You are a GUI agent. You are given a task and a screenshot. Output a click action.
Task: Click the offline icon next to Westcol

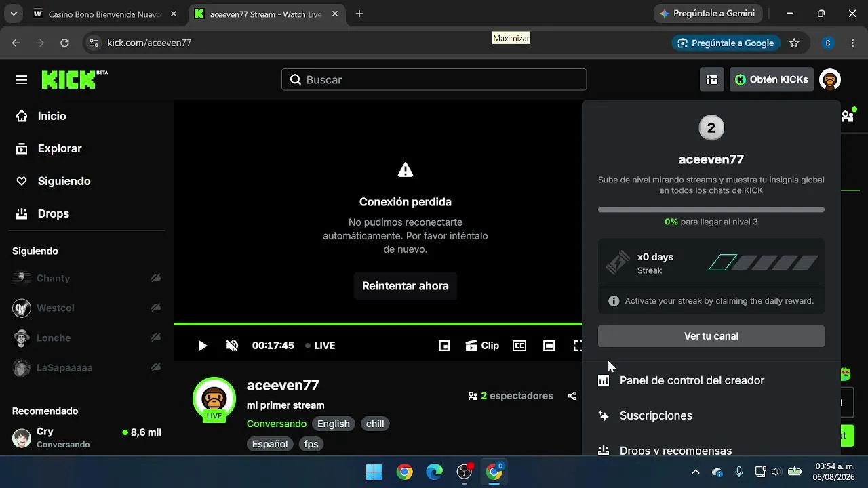(156, 308)
